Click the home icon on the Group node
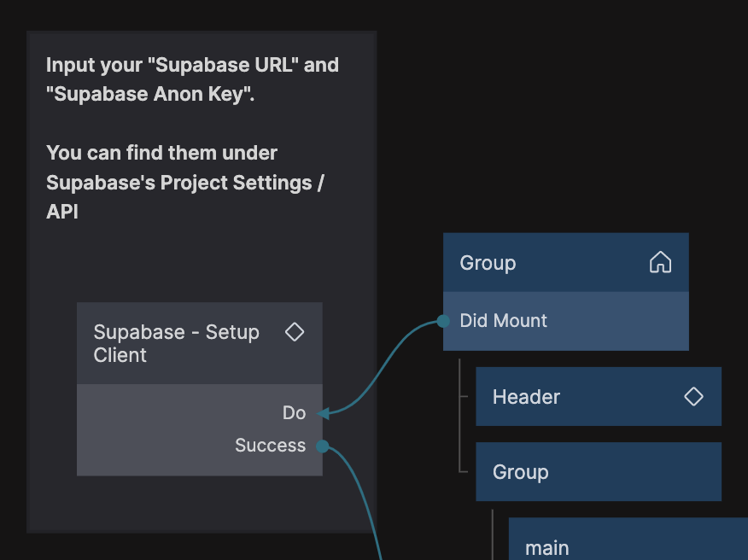 coord(660,262)
